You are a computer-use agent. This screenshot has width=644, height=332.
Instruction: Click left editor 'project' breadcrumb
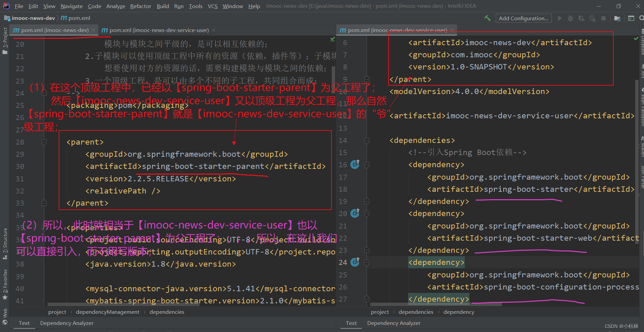(x=57, y=312)
